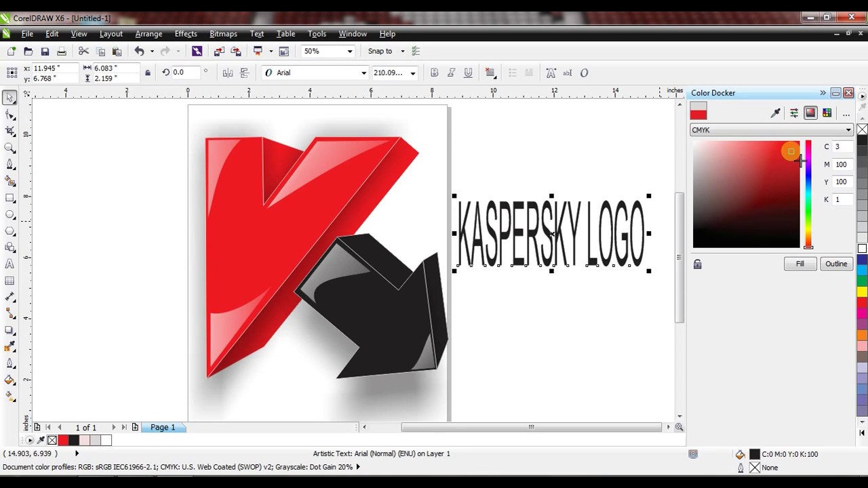Image resolution: width=868 pixels, height=488 pixels.
Task: Expand the Undo history dropdown arrow
Action: (152, 51)
